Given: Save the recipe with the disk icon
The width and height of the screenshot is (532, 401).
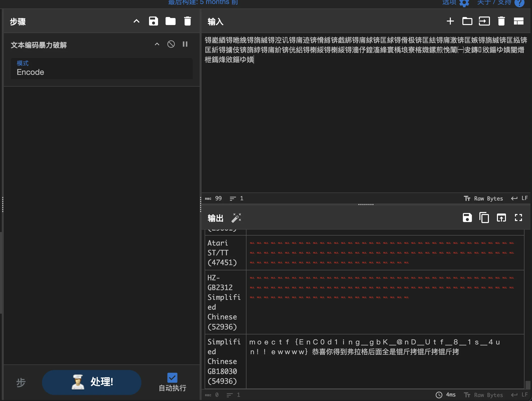Looking at the screenshot, I should click(x=153, y=21).
